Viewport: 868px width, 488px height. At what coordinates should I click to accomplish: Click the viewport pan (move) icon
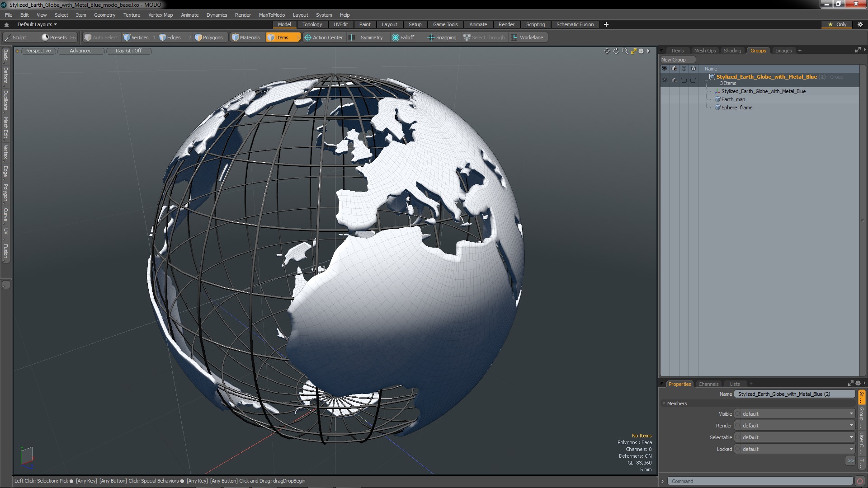pos(607,51)
